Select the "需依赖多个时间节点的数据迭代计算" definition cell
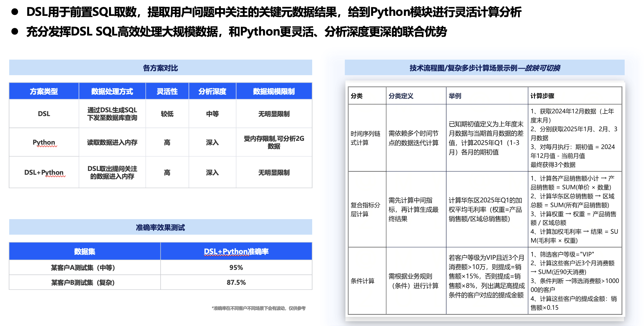Screen dimensions: 644x326 pyautogui.click(x=416, y=138)
